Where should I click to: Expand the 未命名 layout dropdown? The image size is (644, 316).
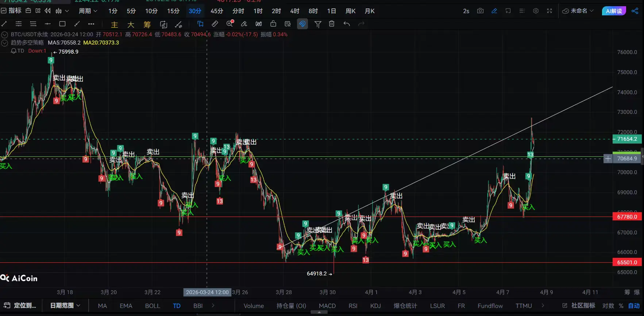pyautogui.click(x=578, y=11)
